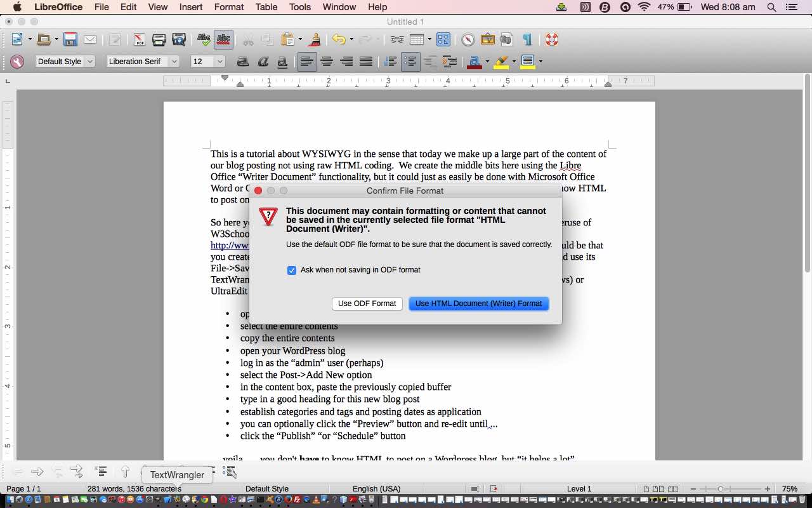
Task: Open the Table menu
Action: click(x=266, y=7)
